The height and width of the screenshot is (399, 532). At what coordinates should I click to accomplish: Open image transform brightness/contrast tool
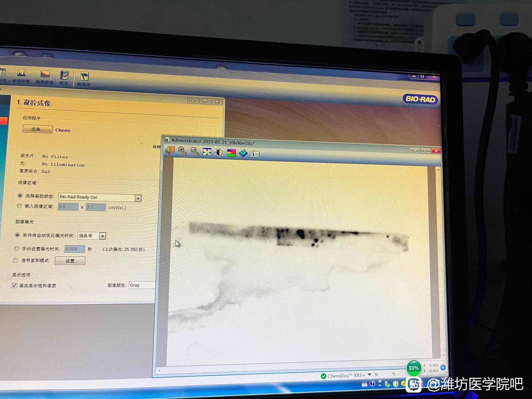pyautogui.click(x=219, y=152)
